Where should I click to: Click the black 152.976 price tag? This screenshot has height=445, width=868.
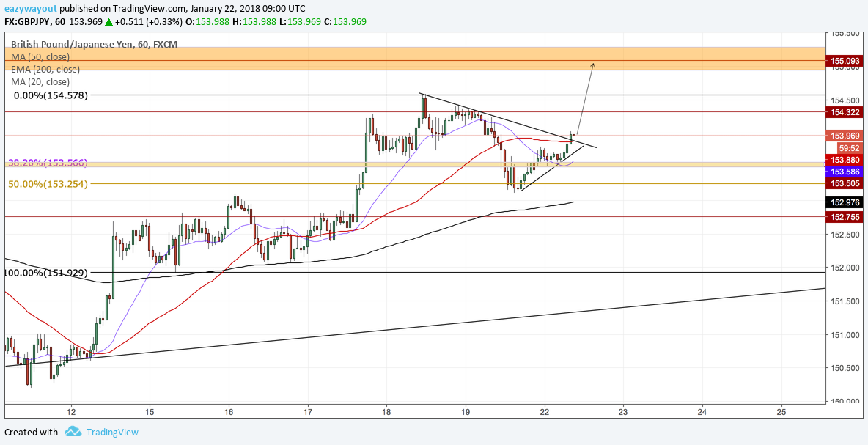(845, 202)
